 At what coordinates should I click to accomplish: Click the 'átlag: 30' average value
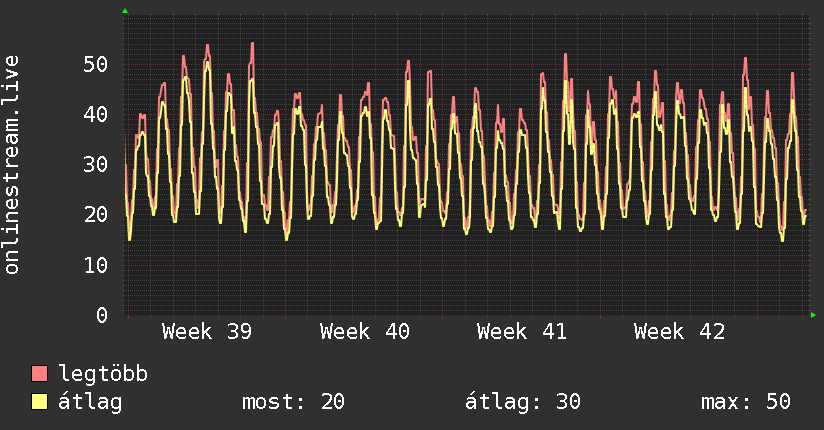point(523,402)
